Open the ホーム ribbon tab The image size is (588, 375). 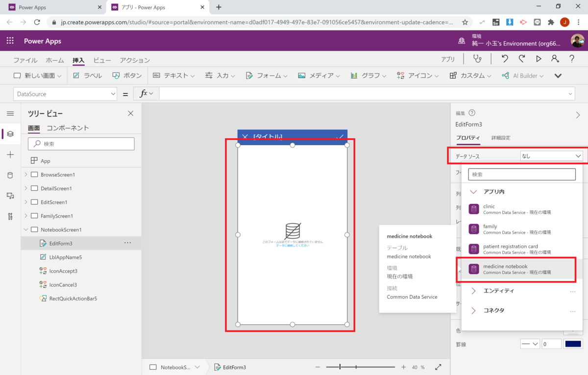[x=55, y=60]
